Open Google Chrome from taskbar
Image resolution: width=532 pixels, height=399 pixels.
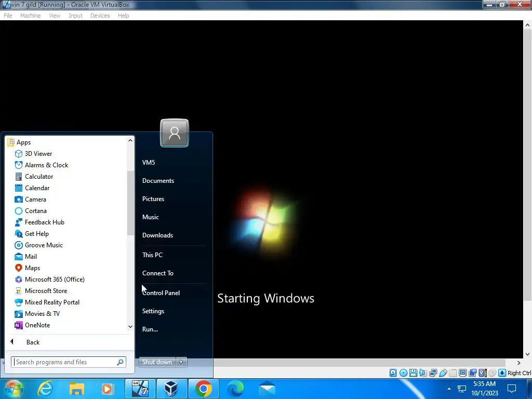click(203, 389)
